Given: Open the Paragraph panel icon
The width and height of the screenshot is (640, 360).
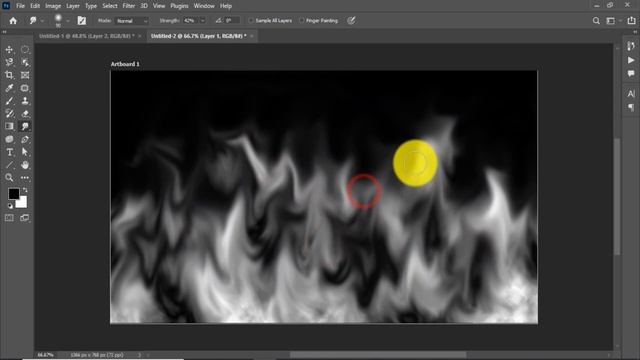Looking at the screenshot, I should pos(631,107).
